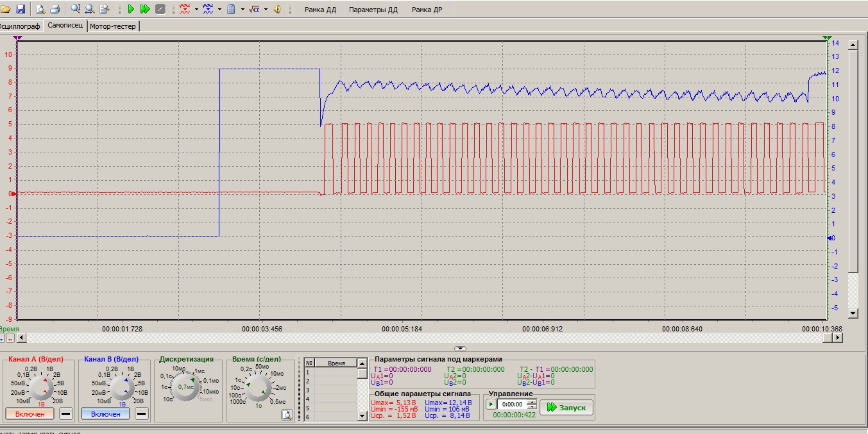Viewport: 868px width, 434px height.
Task: Click the red waveform channel A icon
Action: tap(185, 9)
